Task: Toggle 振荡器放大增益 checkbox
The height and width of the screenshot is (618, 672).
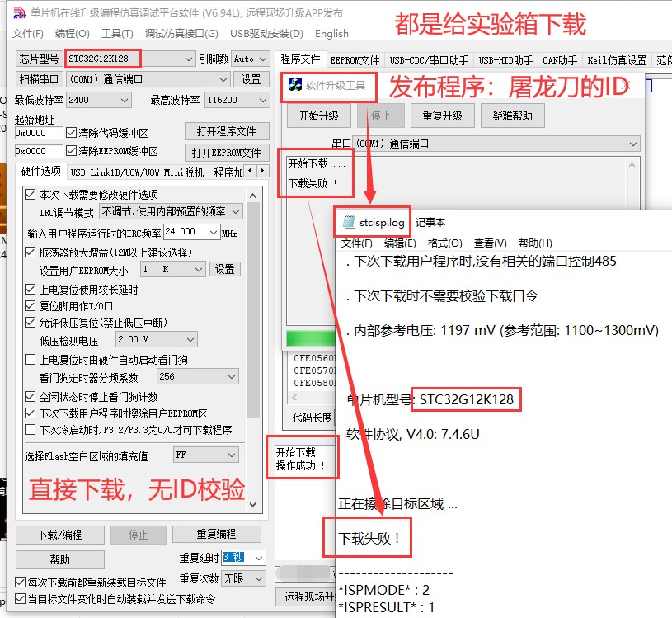Action: (x=30, y=252)
